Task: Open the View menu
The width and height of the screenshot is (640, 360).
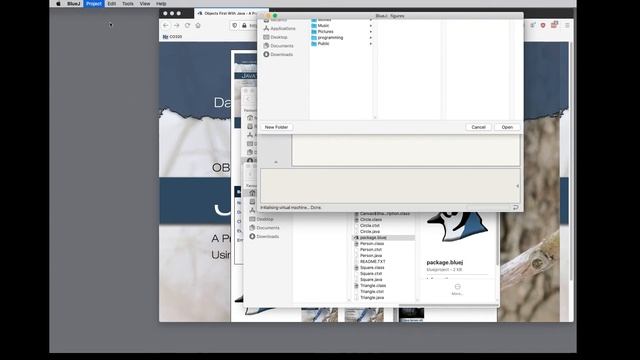Action: point(145,4)
